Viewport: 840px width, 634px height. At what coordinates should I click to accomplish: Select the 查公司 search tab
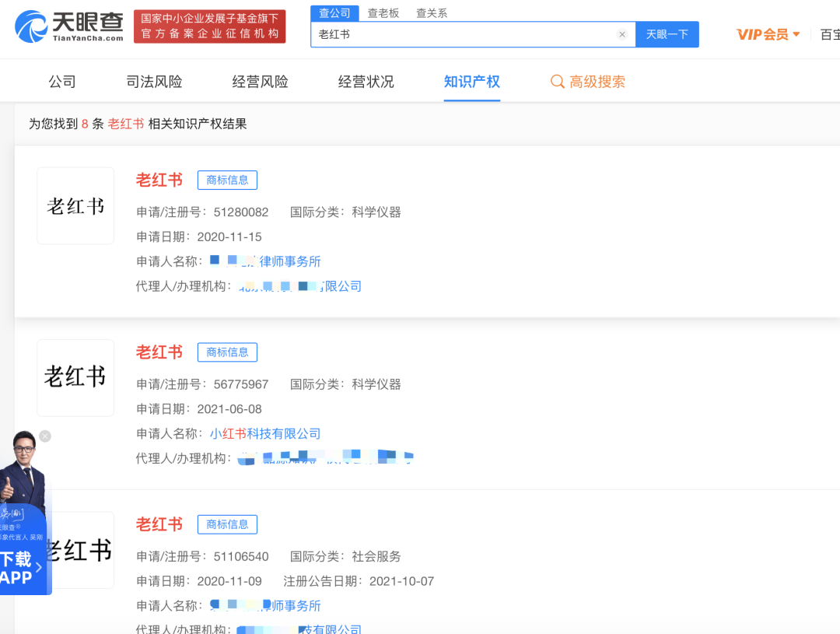(x=334, y=12)
